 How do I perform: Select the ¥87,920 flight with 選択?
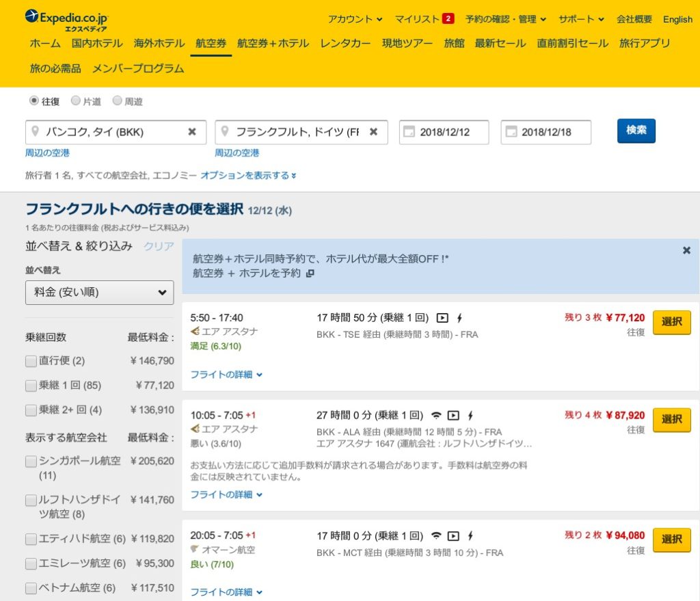pyautogui.click(x=671, y=420)
